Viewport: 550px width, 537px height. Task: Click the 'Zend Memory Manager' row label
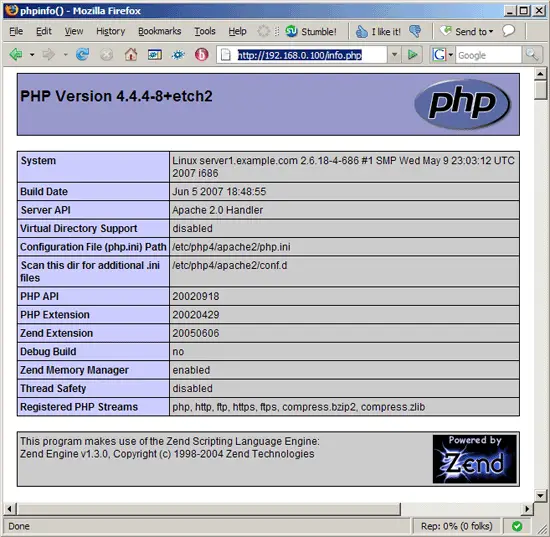click(x=74, y=370)
